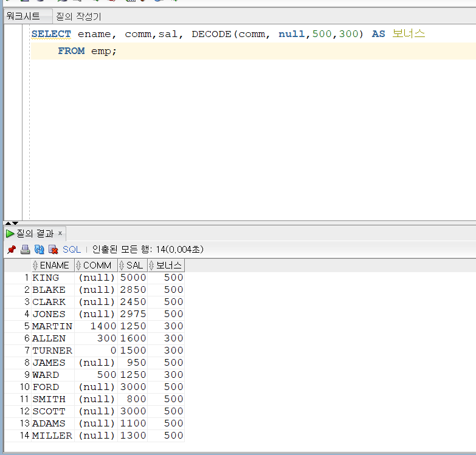Print the query result grid
The image size is (476, 455).
[x=25, y=250]
